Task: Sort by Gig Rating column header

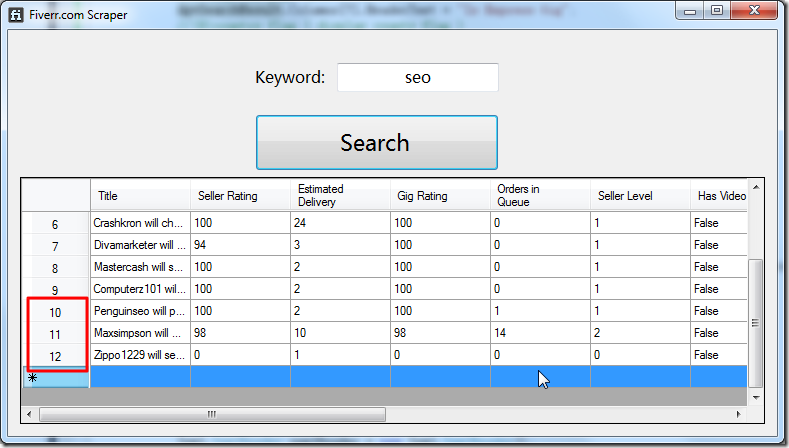Action: 440,195
